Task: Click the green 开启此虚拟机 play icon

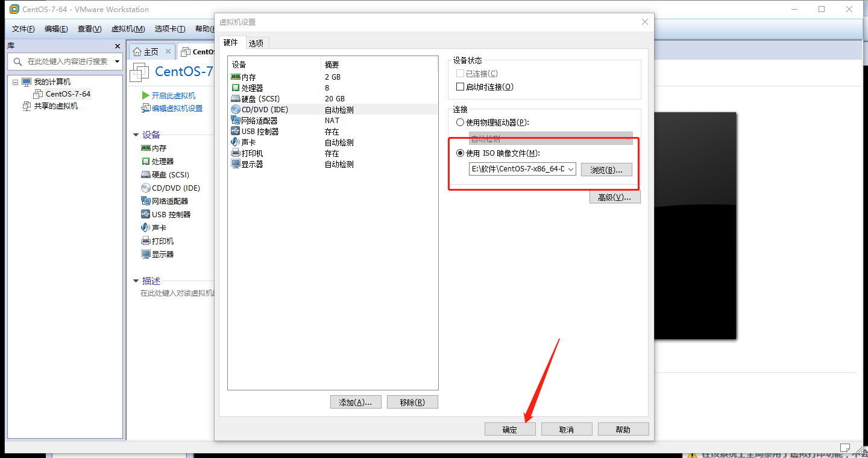Action: point(145,95)
